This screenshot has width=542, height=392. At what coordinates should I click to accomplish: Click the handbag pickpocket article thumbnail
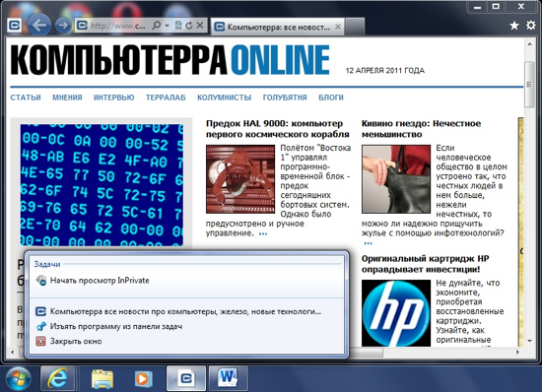click(x=396, y=179)
